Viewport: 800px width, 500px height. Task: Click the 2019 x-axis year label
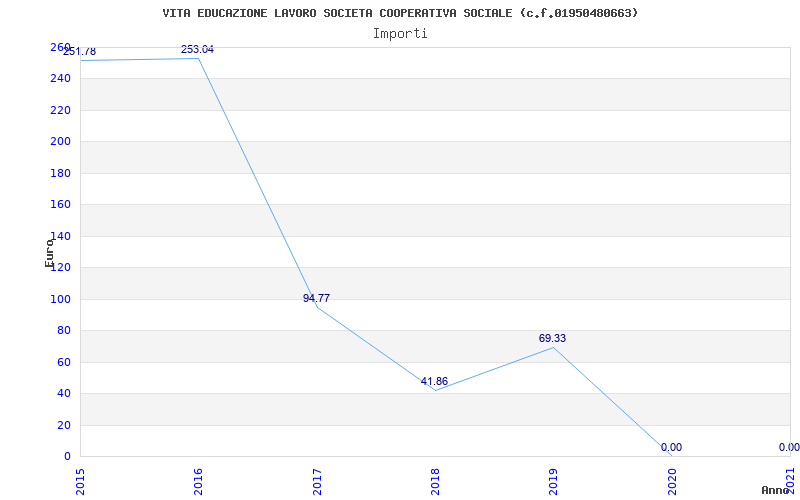click(x=553, y=482)
